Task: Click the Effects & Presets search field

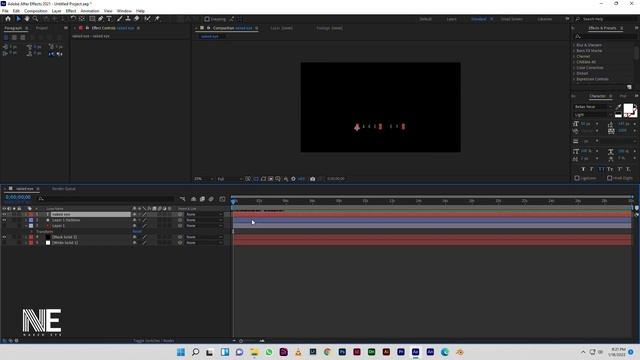Action: coord(606,37)
